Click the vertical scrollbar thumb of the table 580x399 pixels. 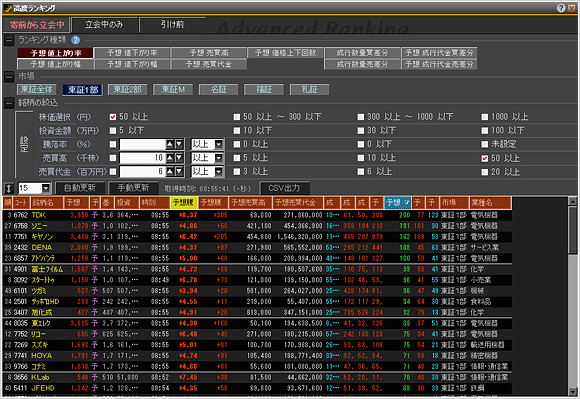(572, 230)
